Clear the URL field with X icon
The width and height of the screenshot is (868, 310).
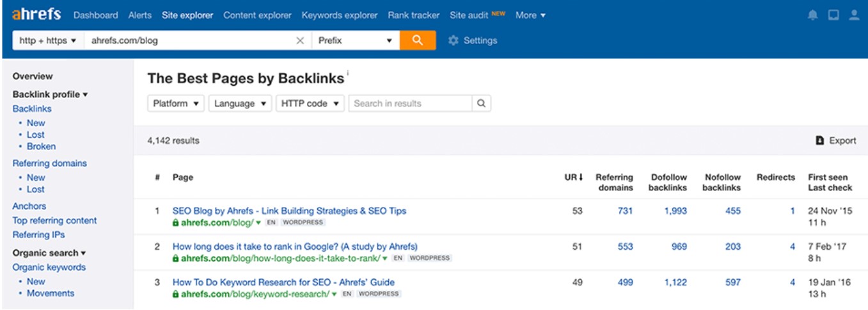point(300,40)
